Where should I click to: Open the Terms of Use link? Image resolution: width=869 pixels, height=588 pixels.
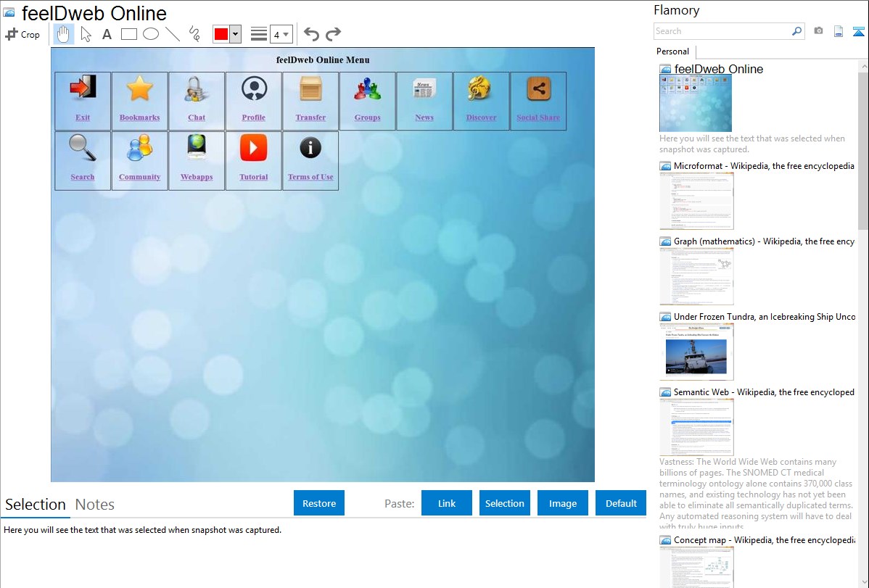point(310,177)
